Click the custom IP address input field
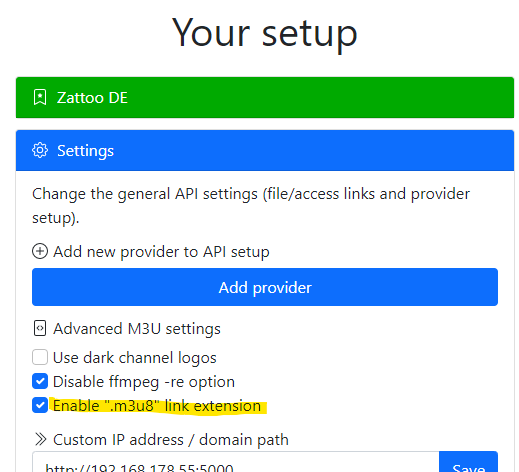 [x=236, y=463]
